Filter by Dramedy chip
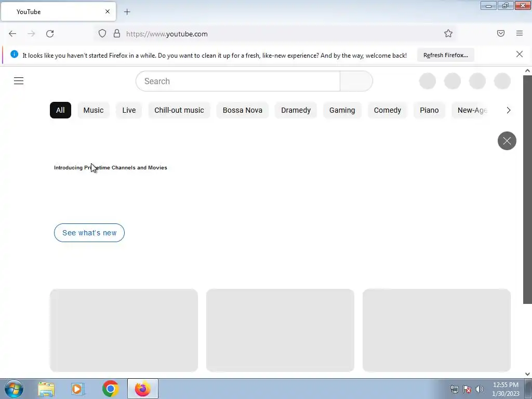The image size is (532, 399). tap(296, 110)
